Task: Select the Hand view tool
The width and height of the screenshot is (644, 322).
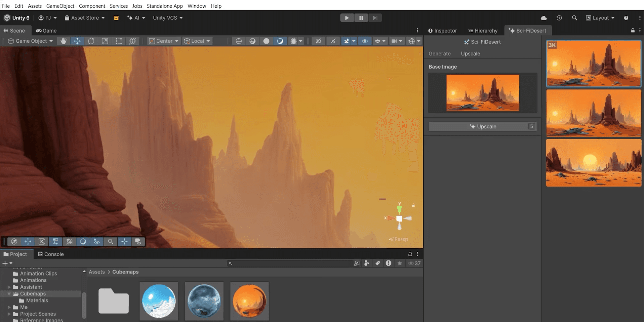Action: coord(63,41)
